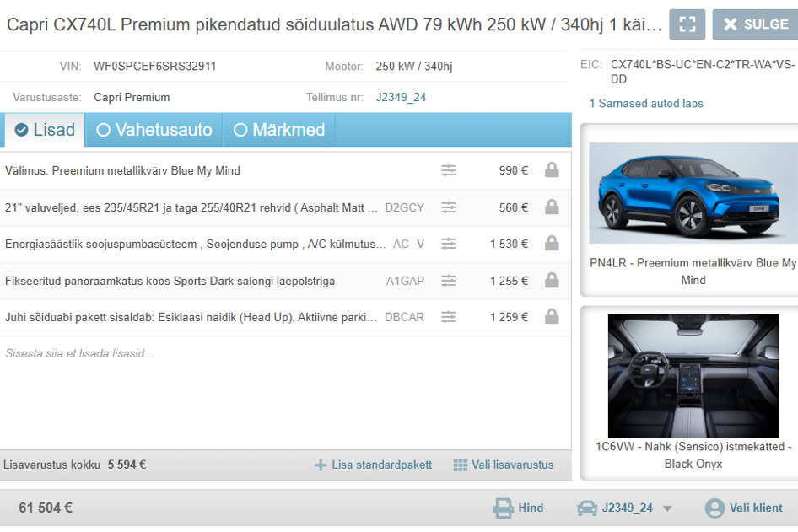This screenshot has height=532, width=798.
Task: Open options sliders icon on Välimus metallikvärv row
Action: pyautogui.click(x=448, y=170)
